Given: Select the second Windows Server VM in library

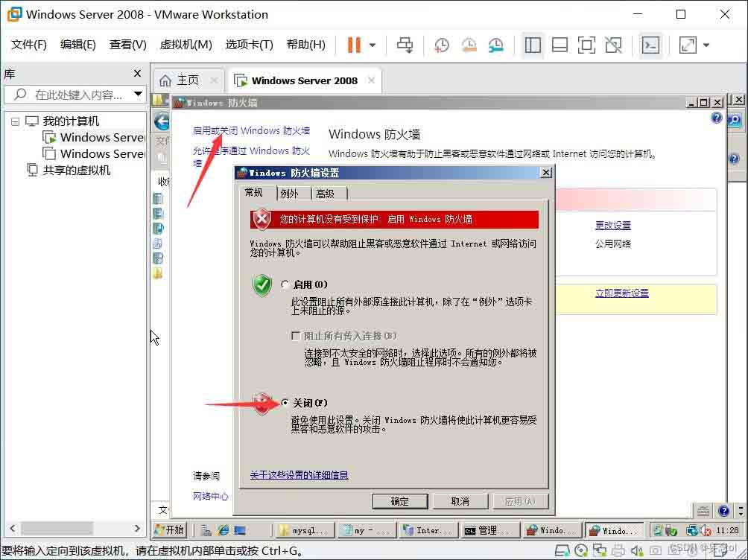Looking at the screenshot, I should pos(94,153).
